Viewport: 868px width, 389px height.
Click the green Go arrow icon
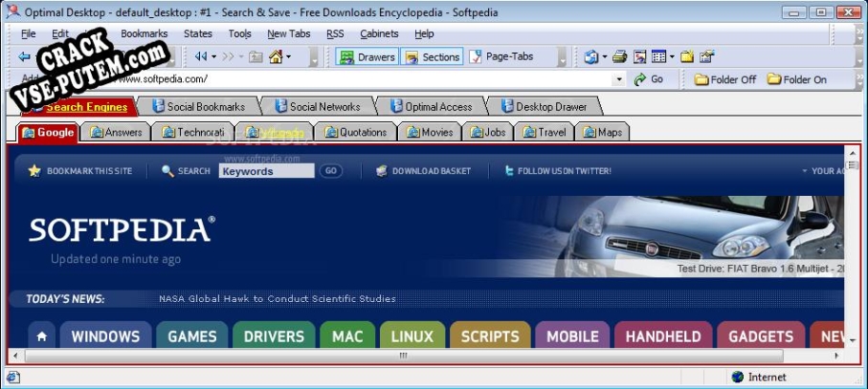pos(640,79)
